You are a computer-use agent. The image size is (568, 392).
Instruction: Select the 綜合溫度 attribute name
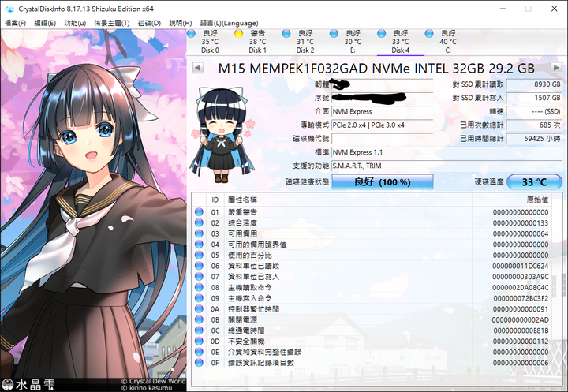242,222
